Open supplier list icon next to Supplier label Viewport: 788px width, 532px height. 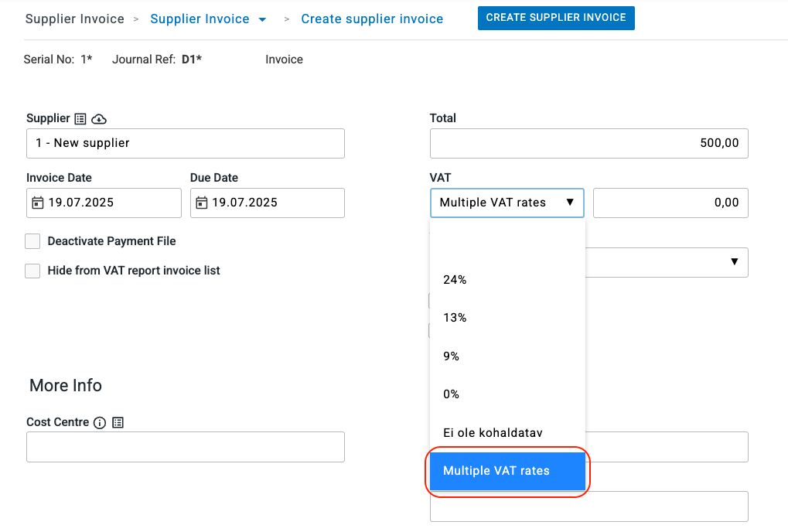tap(80, 119)
